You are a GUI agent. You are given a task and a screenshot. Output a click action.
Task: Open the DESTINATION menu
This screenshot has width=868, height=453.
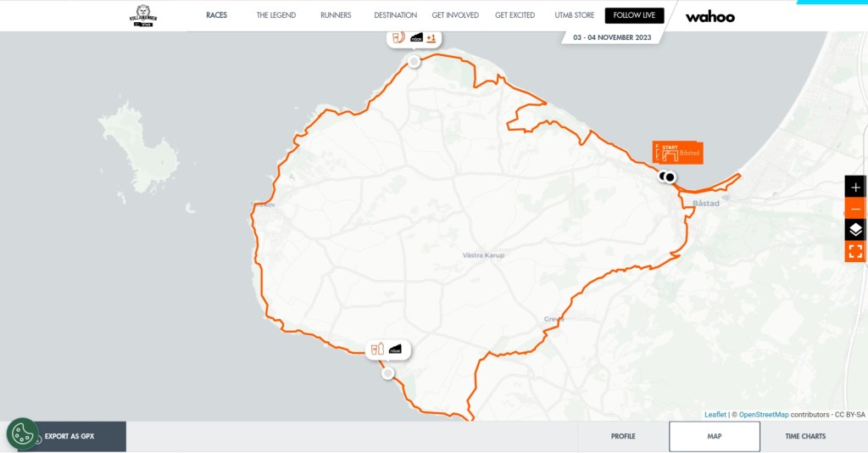tap(395, 15)
